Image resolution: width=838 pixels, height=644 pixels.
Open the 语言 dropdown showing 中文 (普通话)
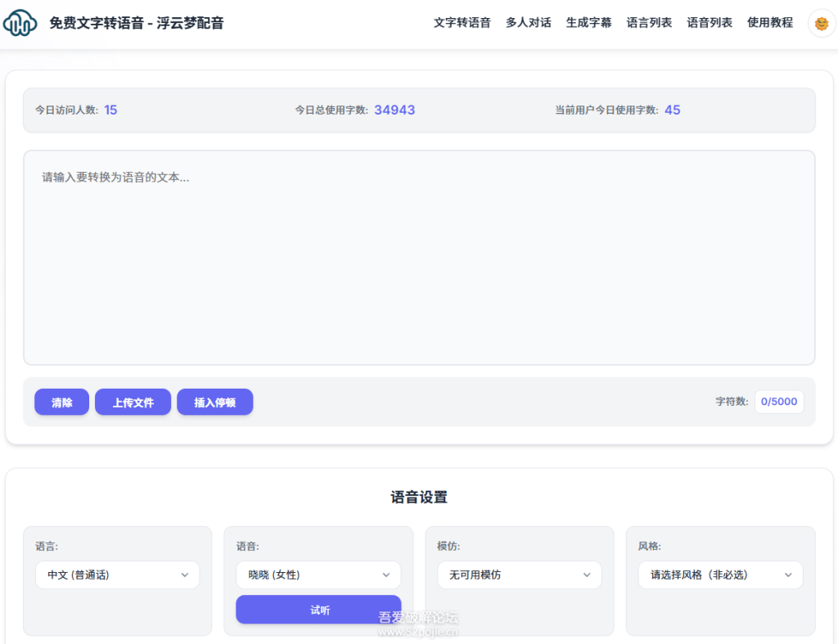118,575
